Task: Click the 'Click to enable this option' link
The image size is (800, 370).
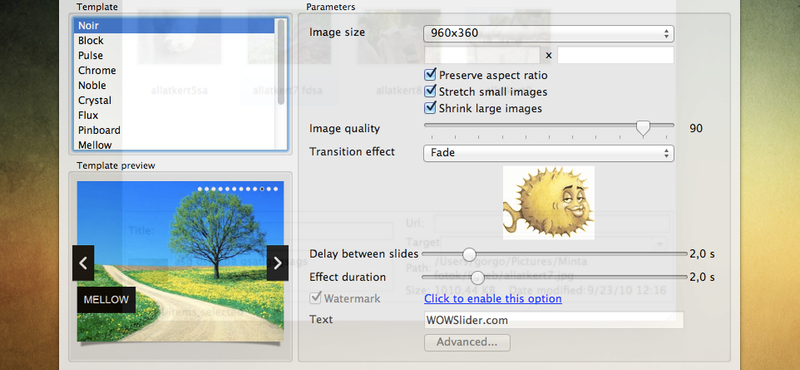Action: (x=493, y=299)
